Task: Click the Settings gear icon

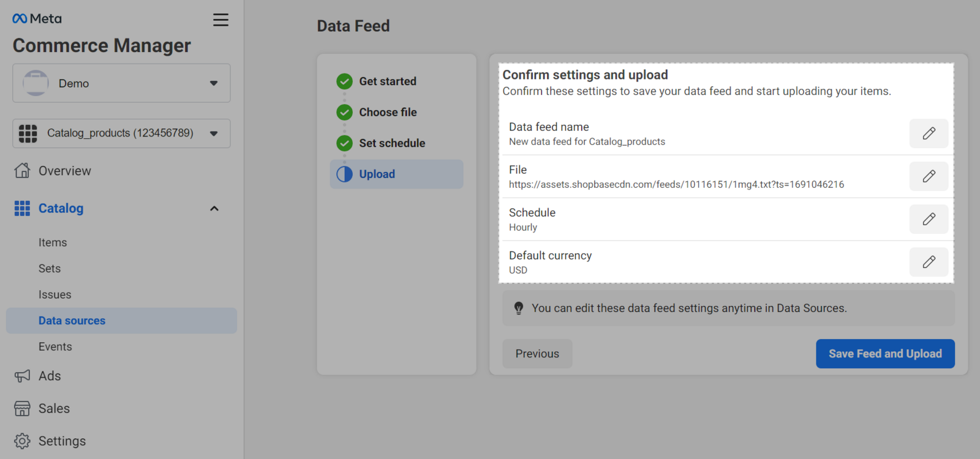Action: tap(22, 441)
